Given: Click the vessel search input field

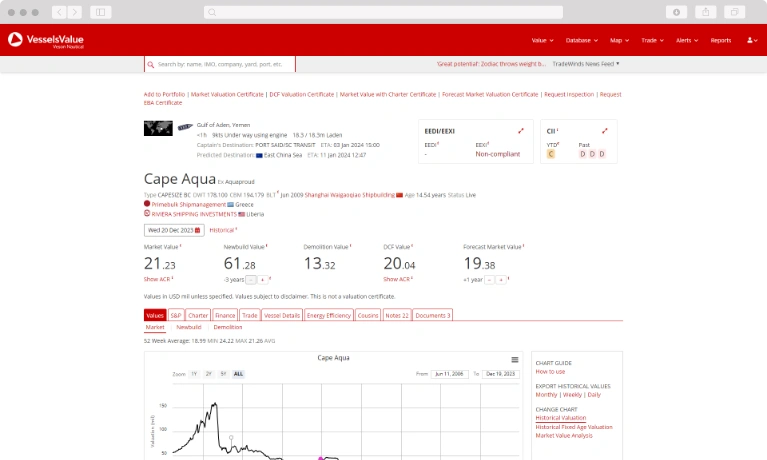Looking at the screenshot, I should click(220, 64).
